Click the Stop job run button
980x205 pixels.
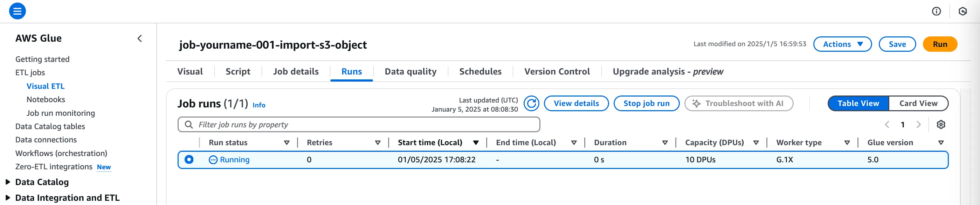click(x=646, y=103)
